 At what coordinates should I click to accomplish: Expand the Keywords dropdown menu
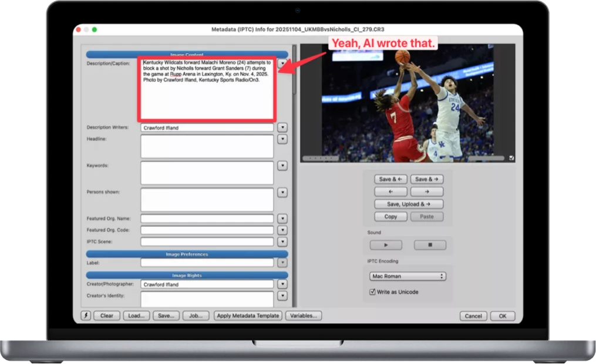(282, 166)
